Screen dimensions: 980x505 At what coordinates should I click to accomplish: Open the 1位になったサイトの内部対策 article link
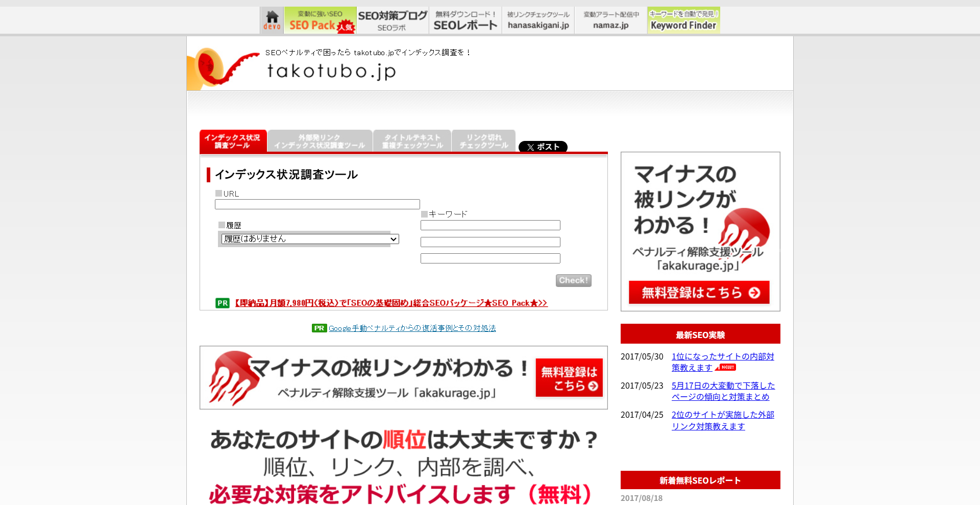[722, 357]
